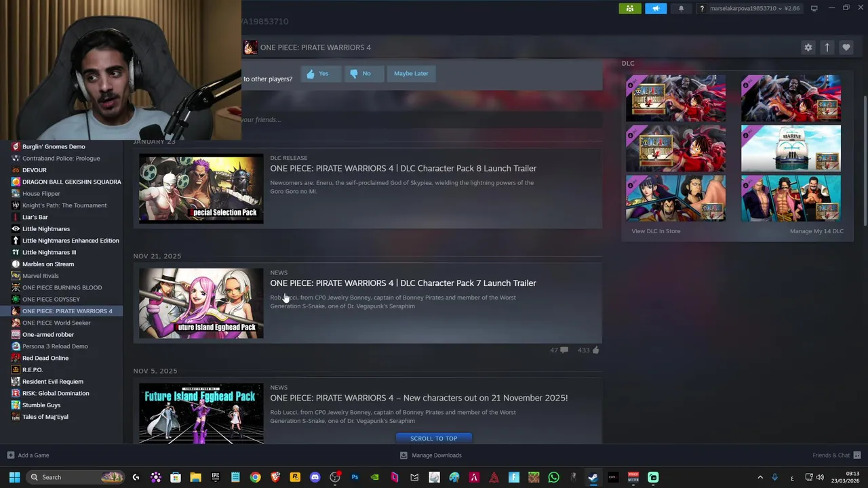Open the notifications bell
The image size is (868, 488).
pyautogui.click(x=681, y=8)
